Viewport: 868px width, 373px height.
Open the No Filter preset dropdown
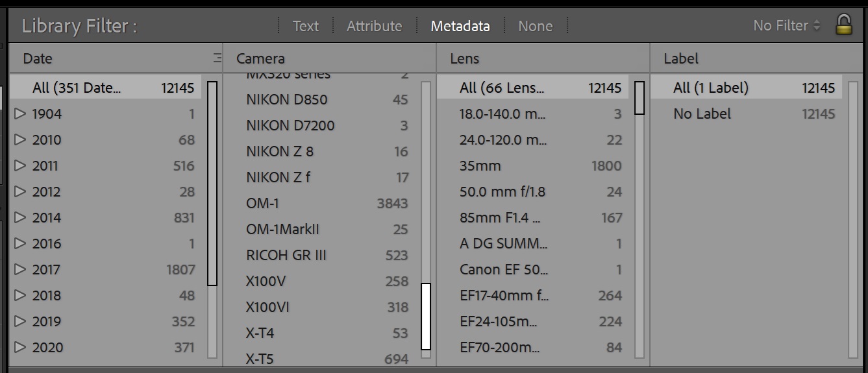787,25
